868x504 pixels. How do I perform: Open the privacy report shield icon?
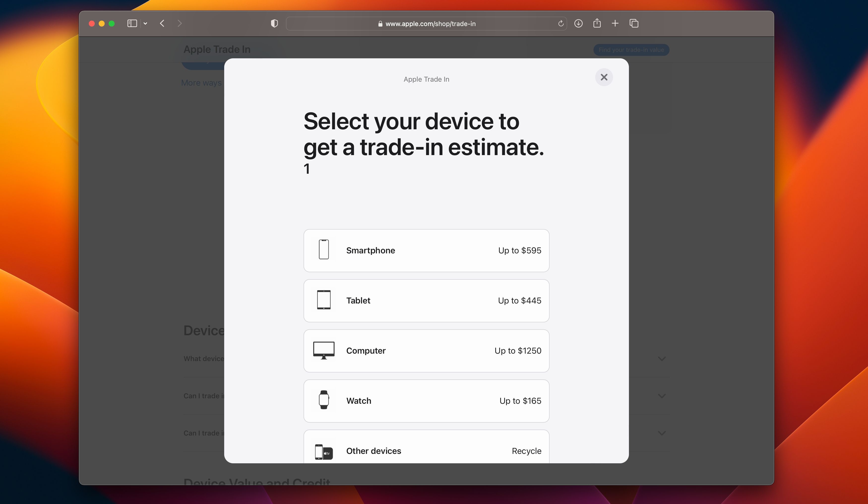pos(274,23)
